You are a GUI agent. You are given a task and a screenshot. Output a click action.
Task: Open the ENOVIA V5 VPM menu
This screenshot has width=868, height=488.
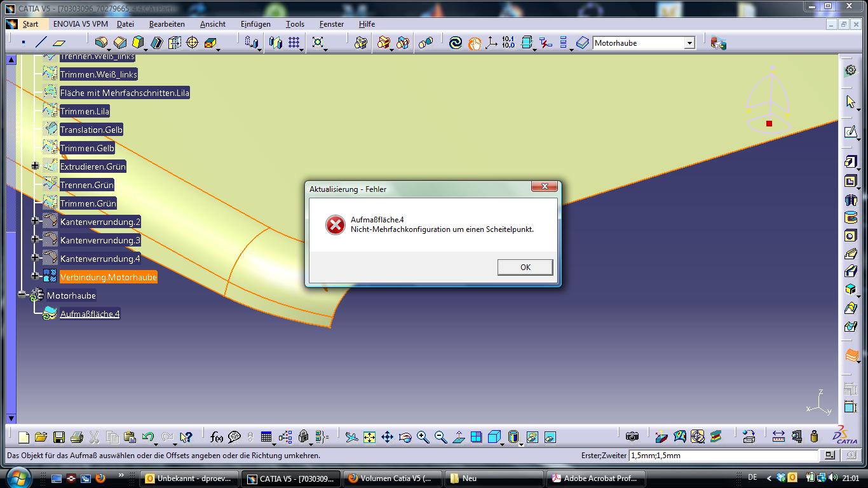[80, 24]
